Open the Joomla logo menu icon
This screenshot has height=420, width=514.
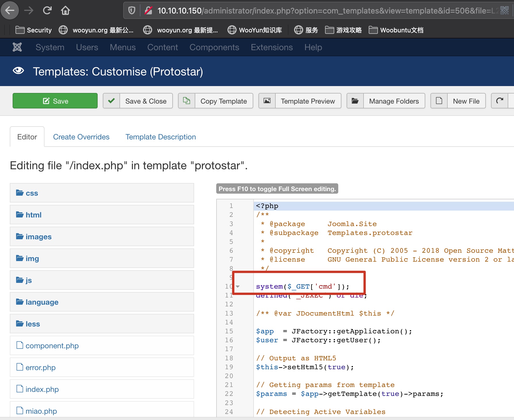click(x=17, y=47)
